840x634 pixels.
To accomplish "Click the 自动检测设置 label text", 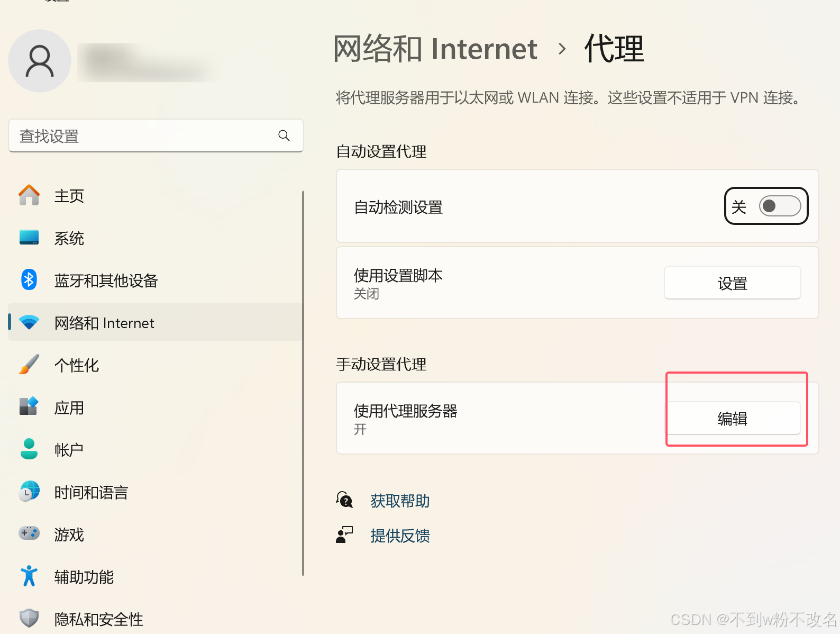I will coord(398,207).
